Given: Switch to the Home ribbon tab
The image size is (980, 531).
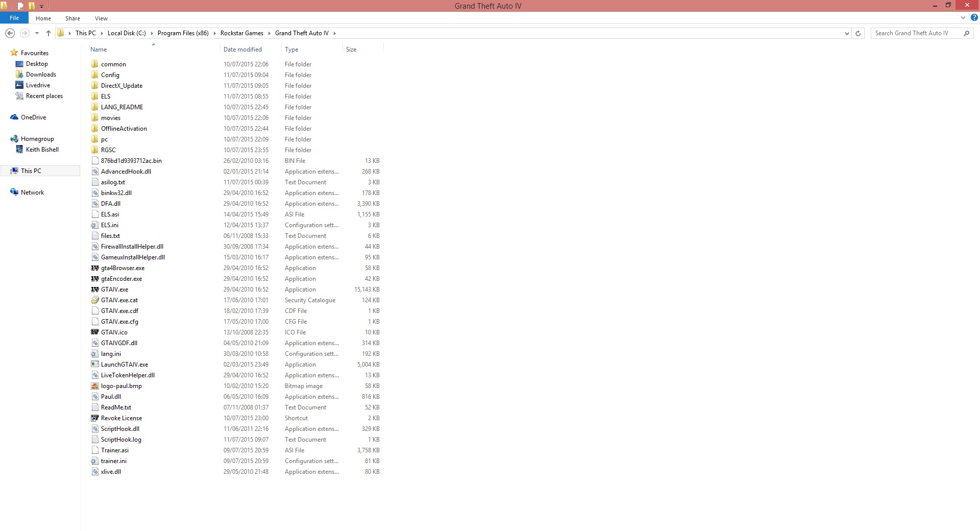Looking at the screenshot, I should (x=43, y=18).
